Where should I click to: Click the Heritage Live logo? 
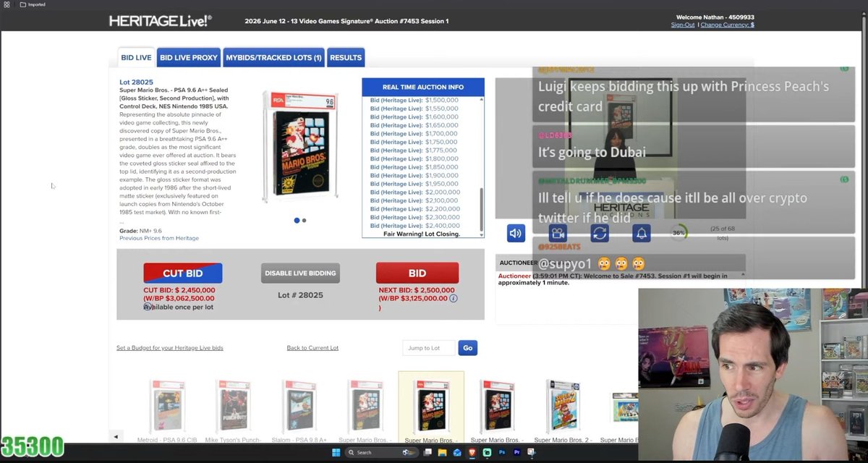tap(160, 21)
